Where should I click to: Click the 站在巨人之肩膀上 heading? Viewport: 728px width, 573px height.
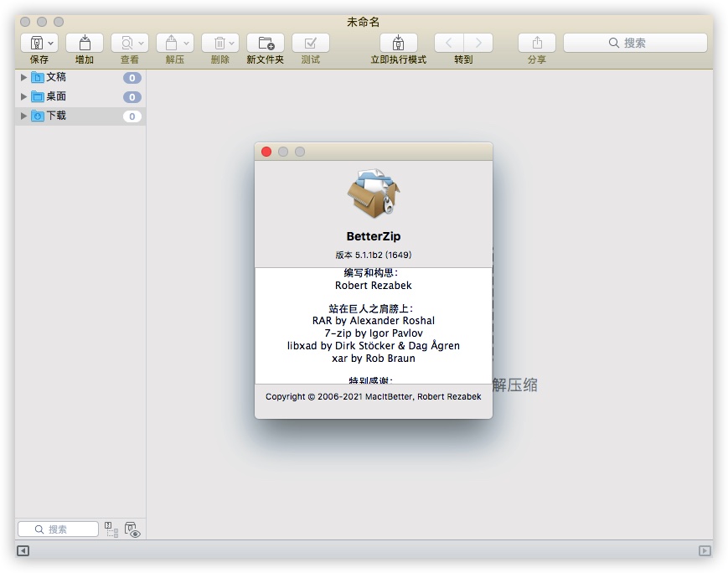pyautogui.click(x=371, y=309)
